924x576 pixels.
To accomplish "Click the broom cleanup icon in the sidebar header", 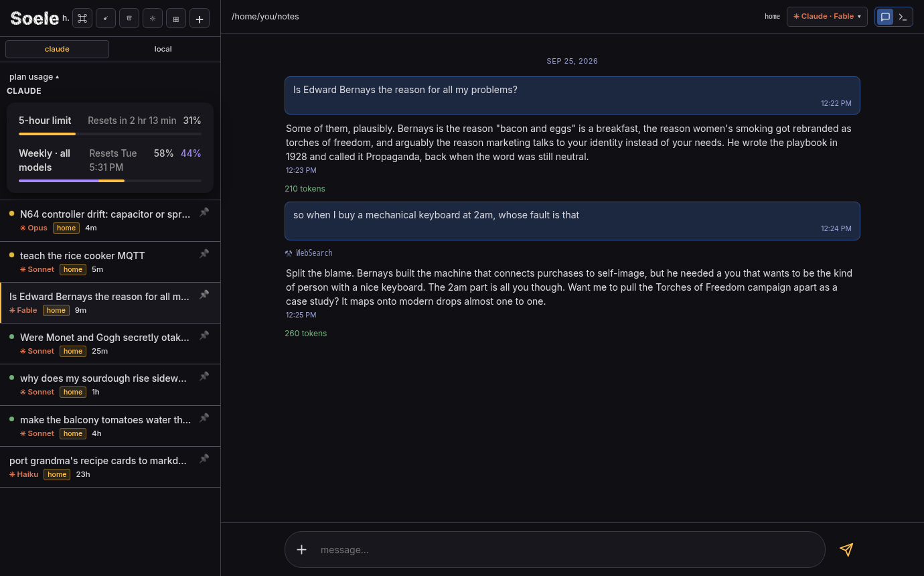I will (x=106, y=18).
